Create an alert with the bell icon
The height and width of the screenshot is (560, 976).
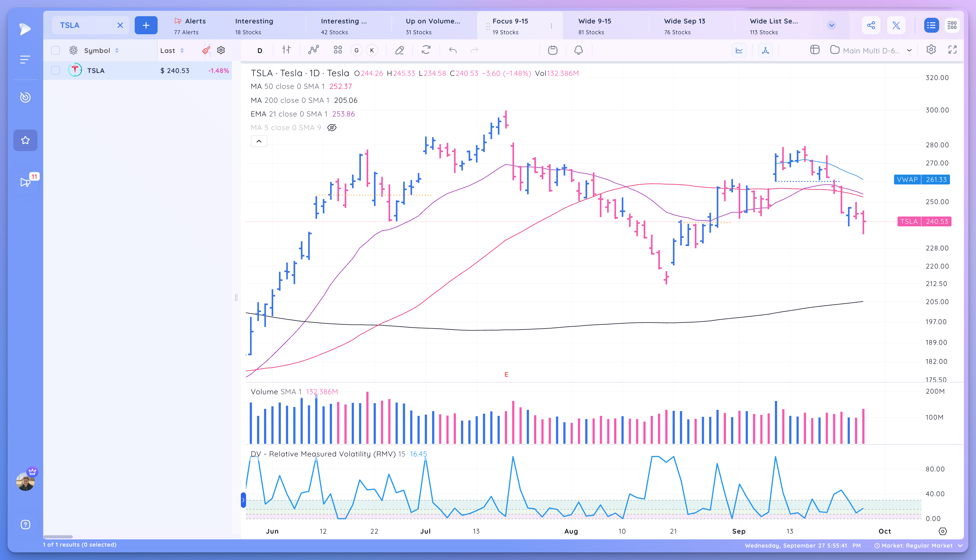pos(579,50)
